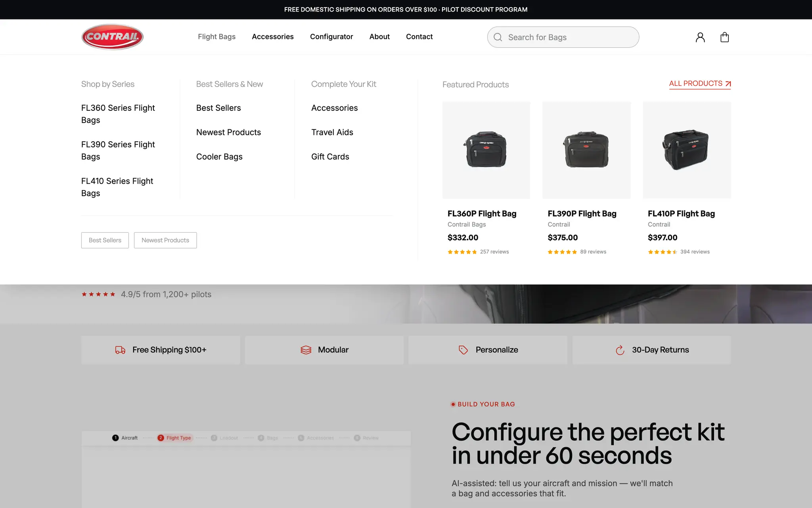Click the Contrail logo

click(113, 37)
